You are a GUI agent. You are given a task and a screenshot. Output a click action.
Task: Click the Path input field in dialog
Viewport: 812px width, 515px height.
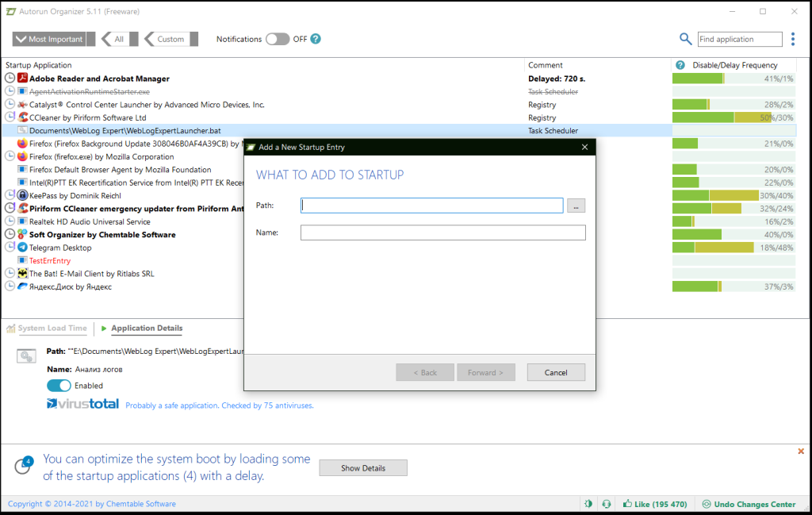pyautogui.click(x=432, y=206)
